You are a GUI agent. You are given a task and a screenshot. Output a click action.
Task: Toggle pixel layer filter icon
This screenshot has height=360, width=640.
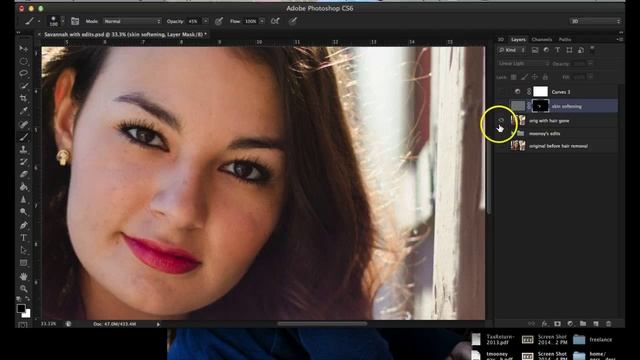[x=535, y=50]
